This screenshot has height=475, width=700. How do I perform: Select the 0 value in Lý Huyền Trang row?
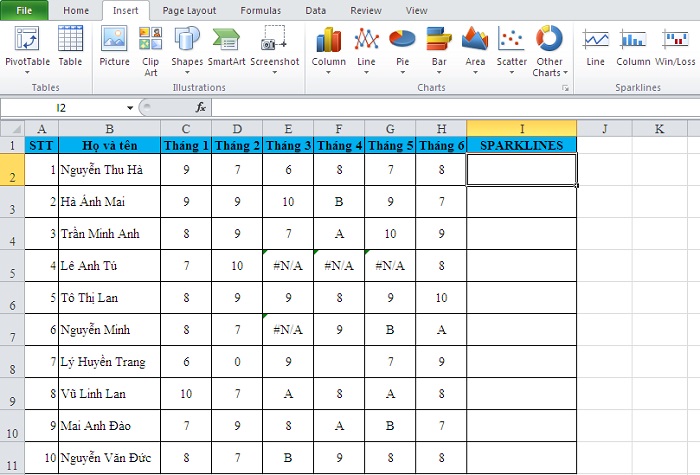pos(237,362)
